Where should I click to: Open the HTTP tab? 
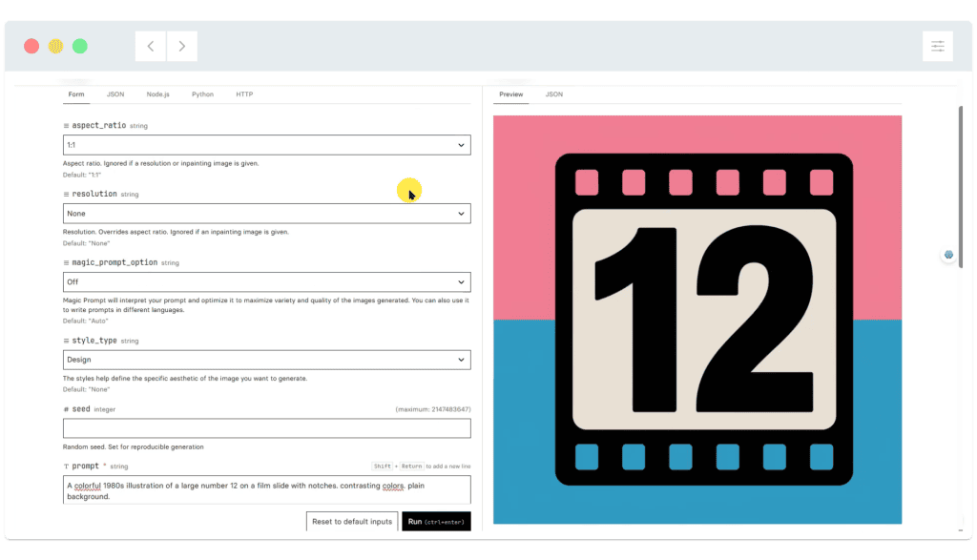coord(244,94)
